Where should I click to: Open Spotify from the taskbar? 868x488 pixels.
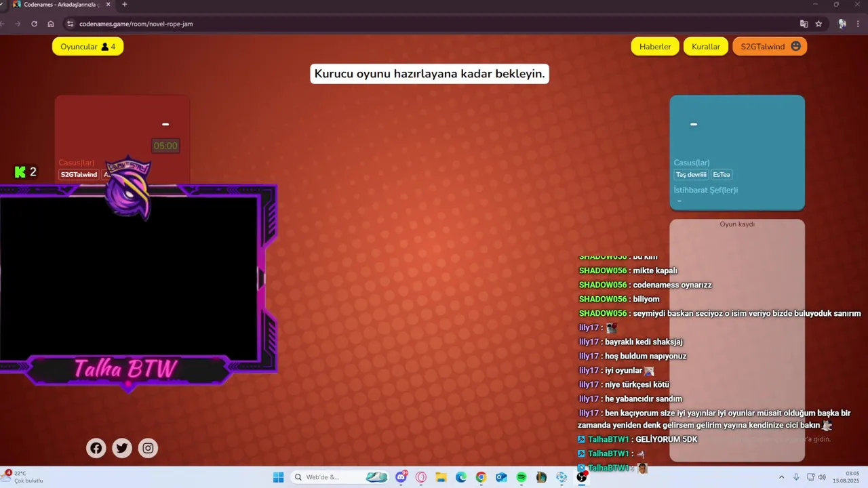pyautogui.click(x=521, y=477)
